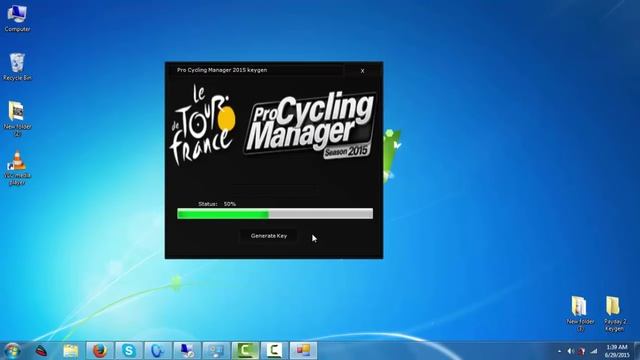This screenshot has height=360, width=640.
Task: Open the Computer desktop icon
Action: 17,19
